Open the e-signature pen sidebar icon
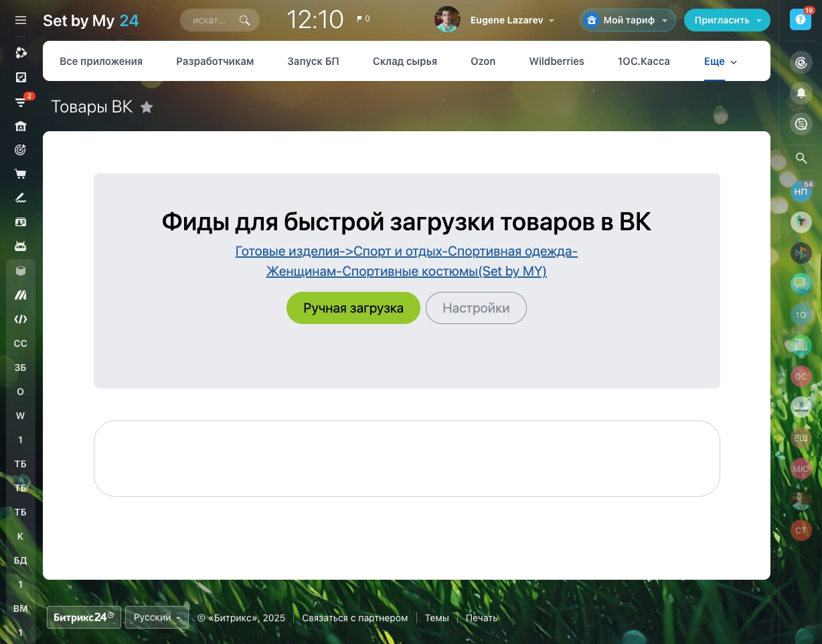Image resolution: width=822 pixels, height=644 pixels. coord(21,198)
